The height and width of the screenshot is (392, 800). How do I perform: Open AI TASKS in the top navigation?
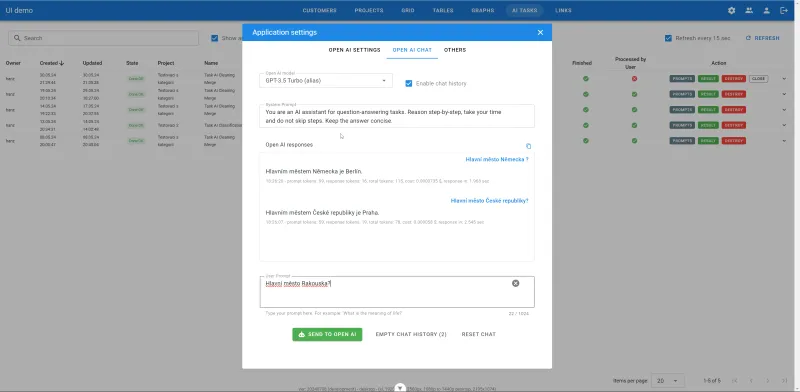click(x=524, y=10)
